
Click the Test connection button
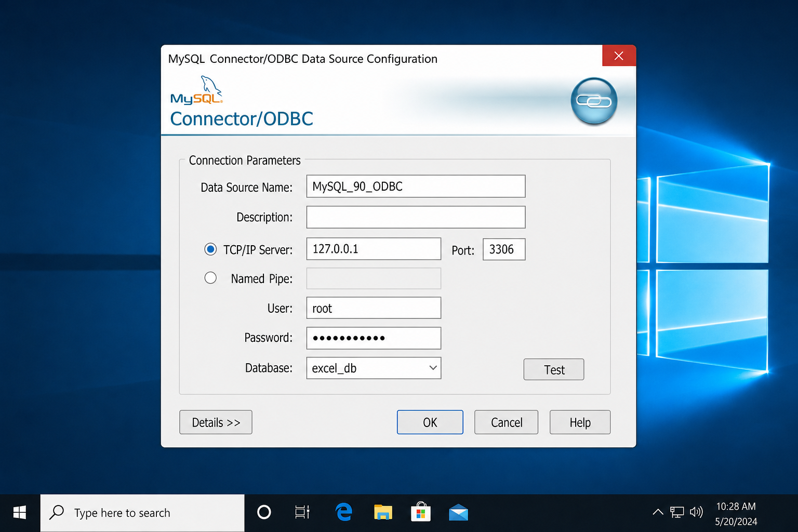tap(554, 369)
